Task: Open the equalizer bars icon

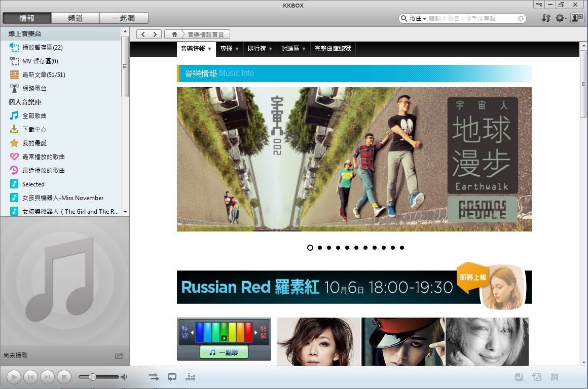Action: pyautogui.click(x=191, y=377)
